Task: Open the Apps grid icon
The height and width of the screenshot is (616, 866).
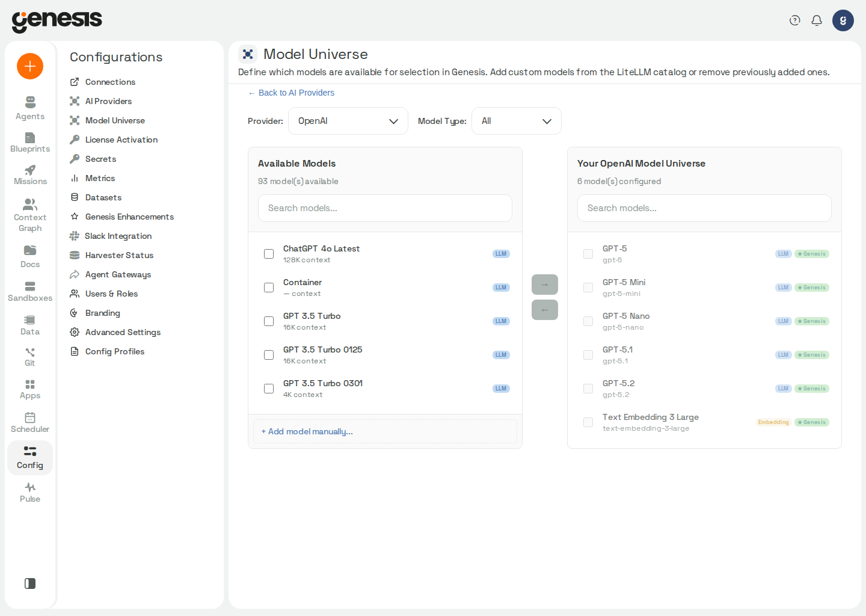Action: (30, 384)
